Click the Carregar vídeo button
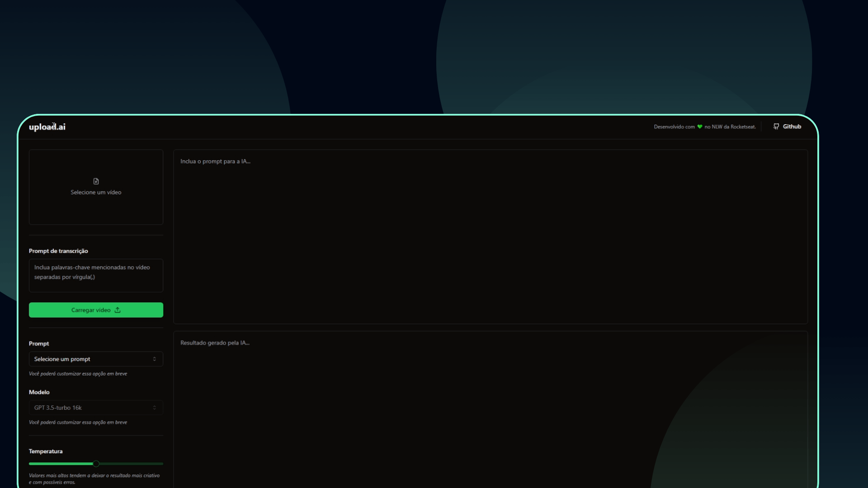Image resolution: width=868 pixels, height=488 pixels. [x=96, y=310]
